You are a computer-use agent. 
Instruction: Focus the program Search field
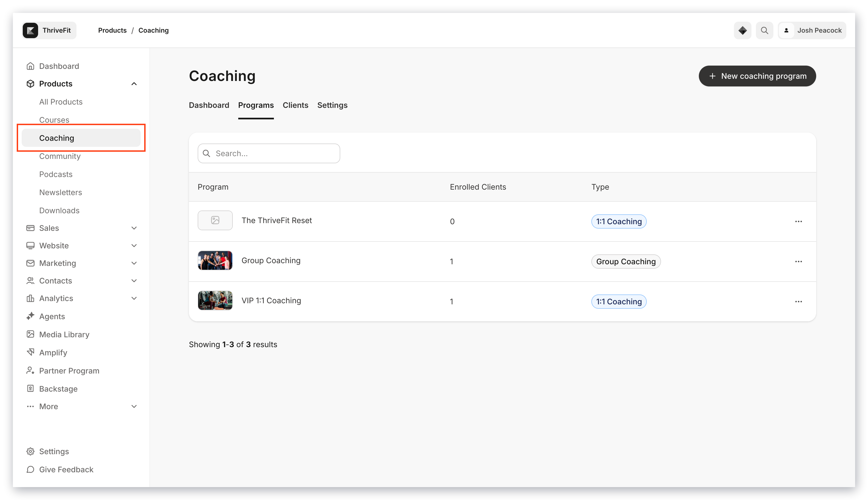tap(269, 153)
